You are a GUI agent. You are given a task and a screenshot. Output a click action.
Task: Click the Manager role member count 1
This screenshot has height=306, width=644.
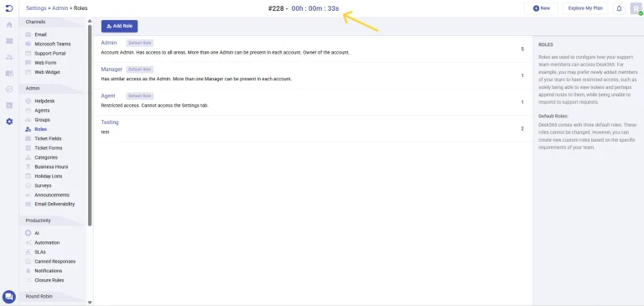[522, 75]
